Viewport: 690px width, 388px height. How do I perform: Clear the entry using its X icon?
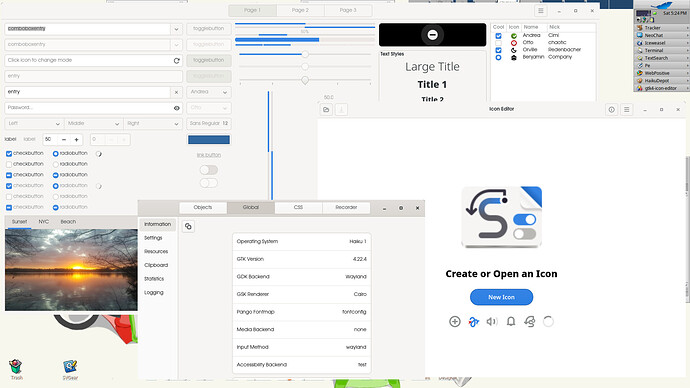(x=176, y=92)
